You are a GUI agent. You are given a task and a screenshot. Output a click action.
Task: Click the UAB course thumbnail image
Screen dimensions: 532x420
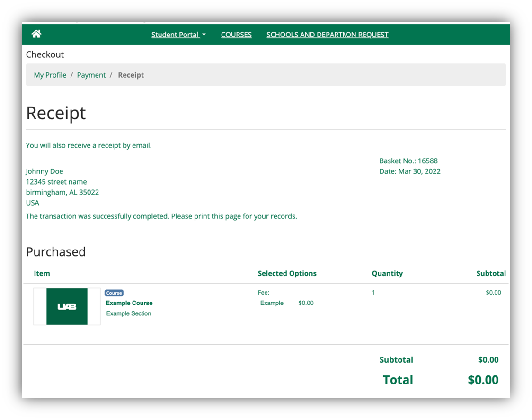[x=67, y=306]
